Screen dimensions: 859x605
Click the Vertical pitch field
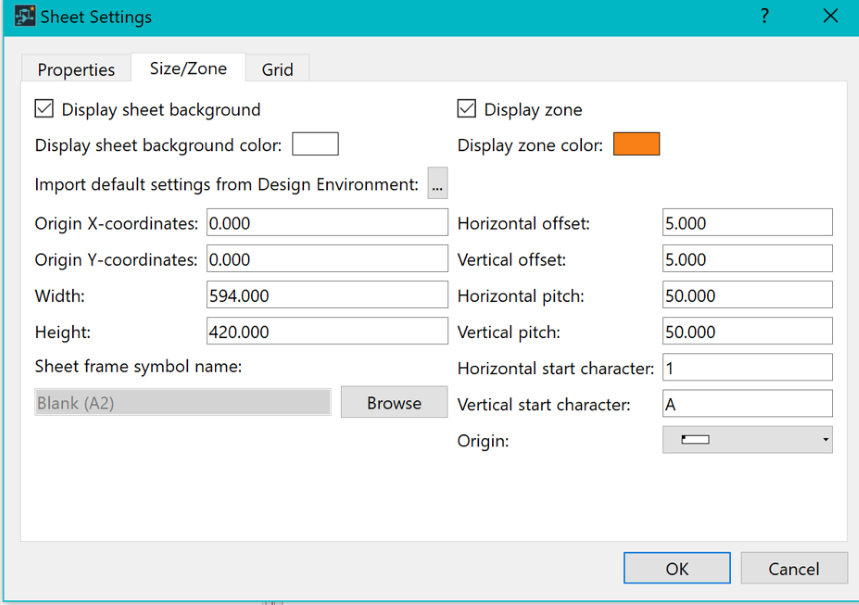(747, 331)
